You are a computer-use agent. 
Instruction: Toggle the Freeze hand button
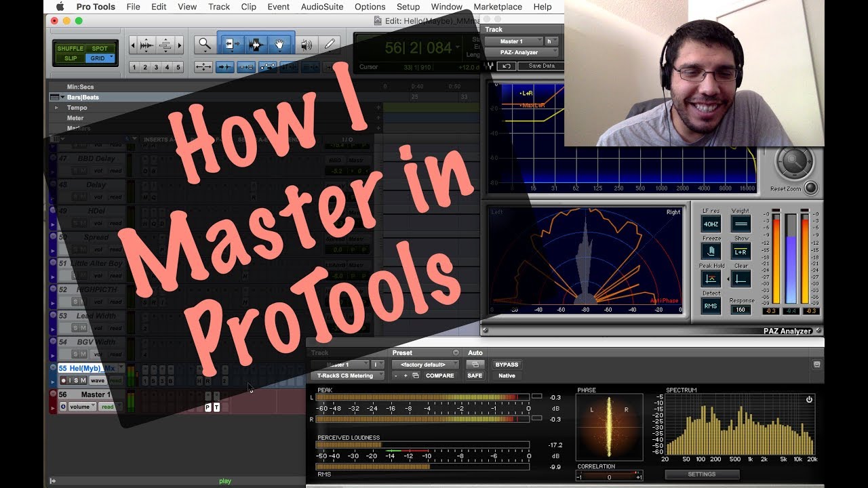(x=711, y=251)
